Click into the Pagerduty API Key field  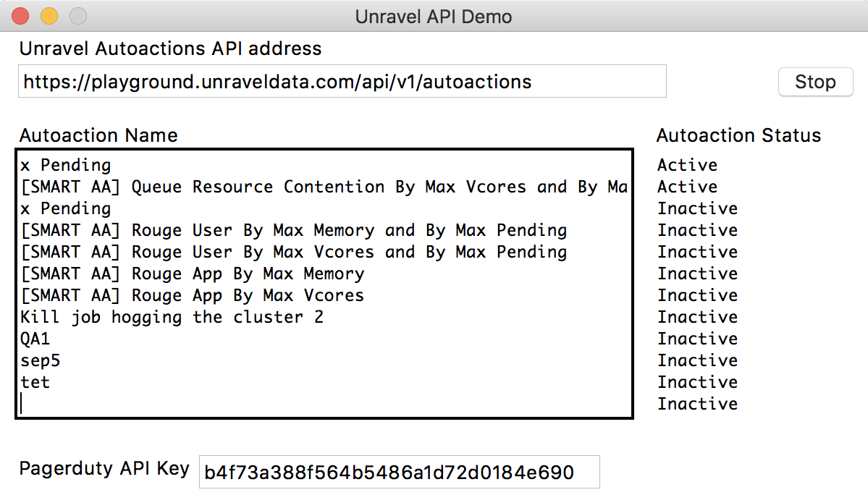pyautogui.click(x=399, y=472)
